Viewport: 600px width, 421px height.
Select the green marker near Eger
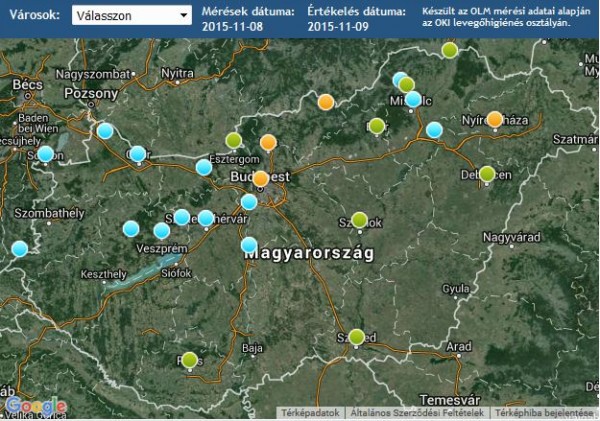[x=376, y=126]
